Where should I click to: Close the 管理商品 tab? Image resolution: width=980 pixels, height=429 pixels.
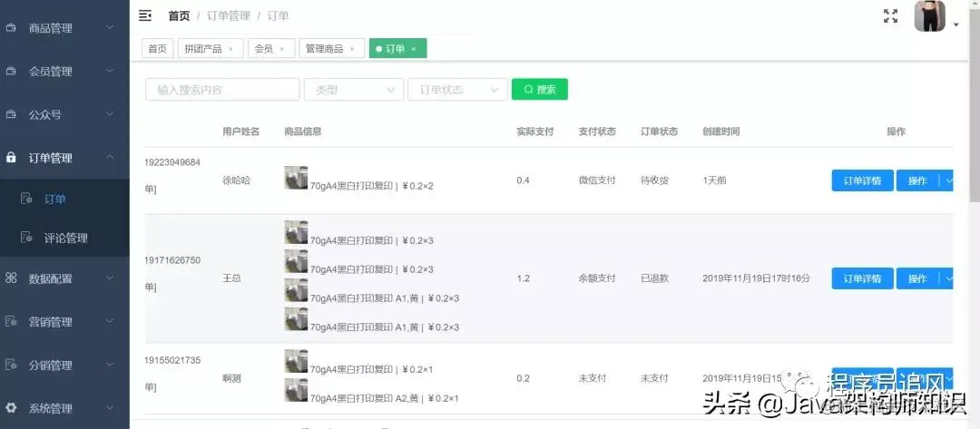(352, 49)
